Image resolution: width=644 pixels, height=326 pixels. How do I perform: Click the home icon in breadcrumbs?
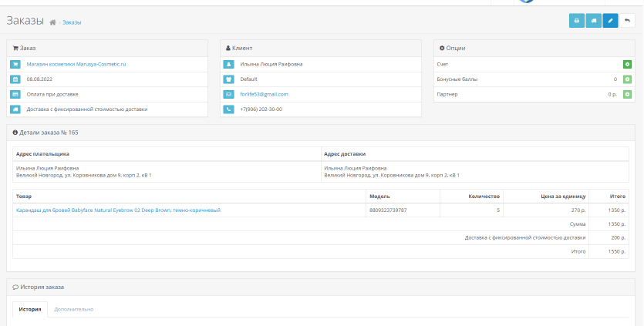(52, 22)
